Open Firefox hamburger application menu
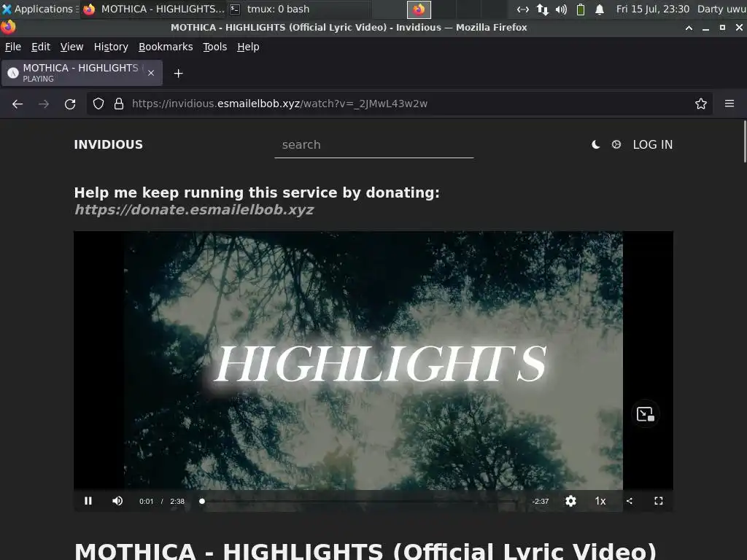The image size is (747, 560). (x=729, y=104)
